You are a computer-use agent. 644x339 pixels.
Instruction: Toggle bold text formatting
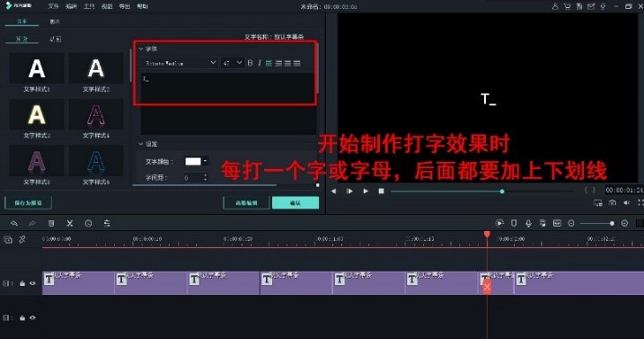pos(250,63)
